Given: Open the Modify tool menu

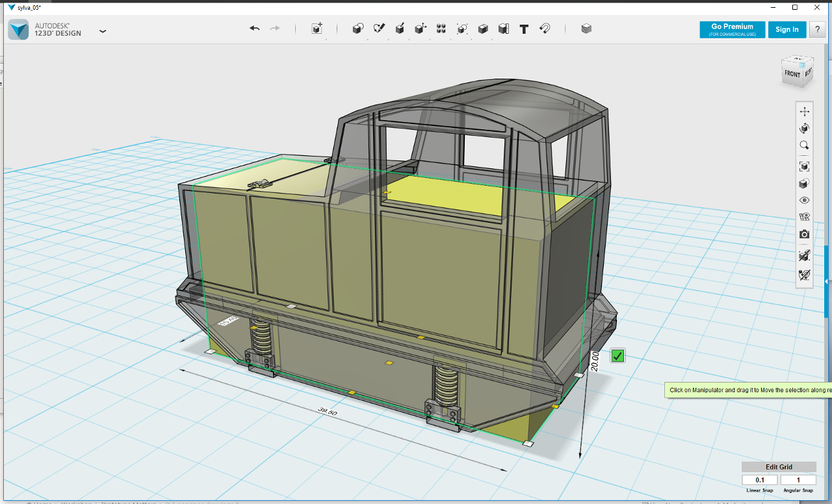Looking at the screenshot, I should (421, 29).
